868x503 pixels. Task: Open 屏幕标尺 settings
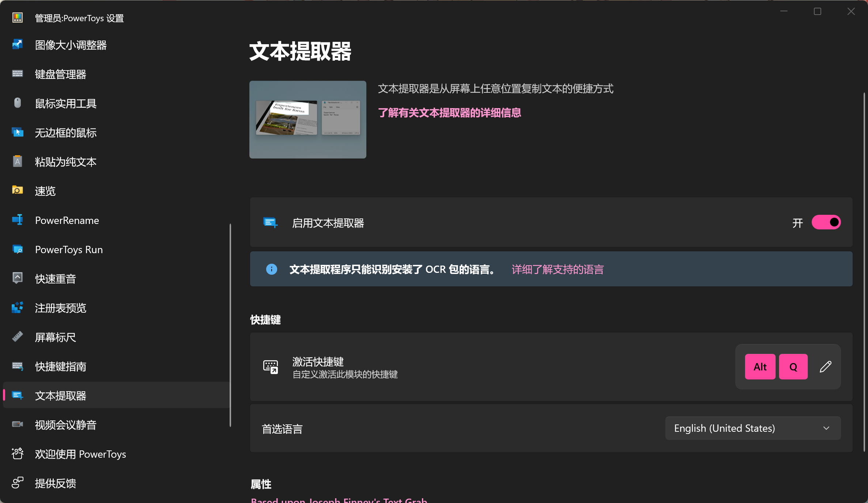116,337
